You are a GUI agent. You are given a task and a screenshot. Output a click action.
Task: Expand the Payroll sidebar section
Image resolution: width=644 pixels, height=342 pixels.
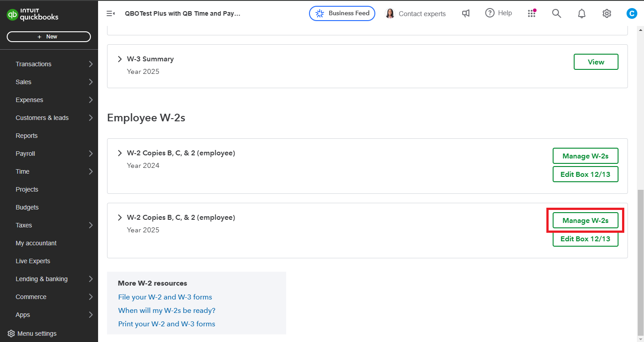[25, 153]
